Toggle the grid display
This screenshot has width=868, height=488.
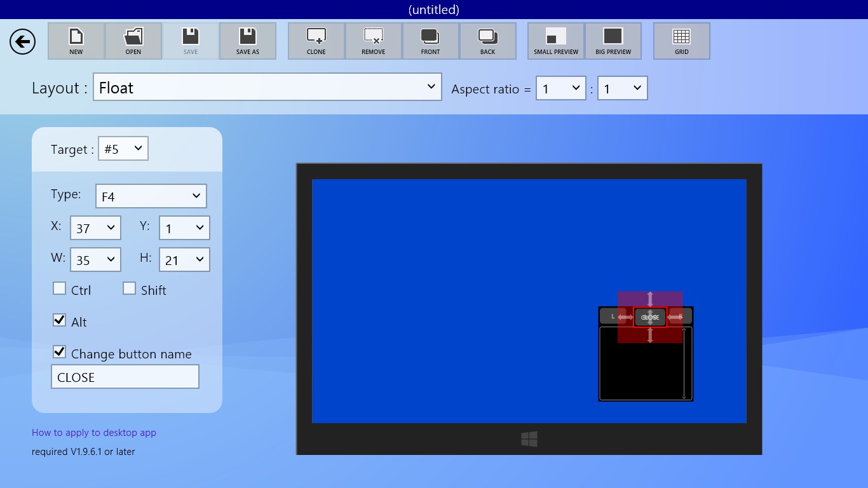[x=681, y=41]
